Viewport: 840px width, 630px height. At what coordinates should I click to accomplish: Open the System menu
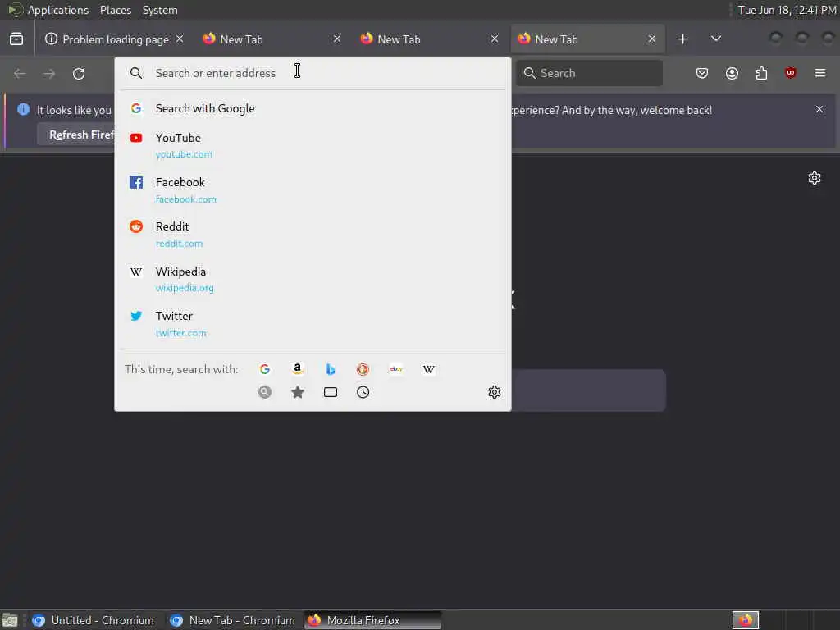pos(160,10)
